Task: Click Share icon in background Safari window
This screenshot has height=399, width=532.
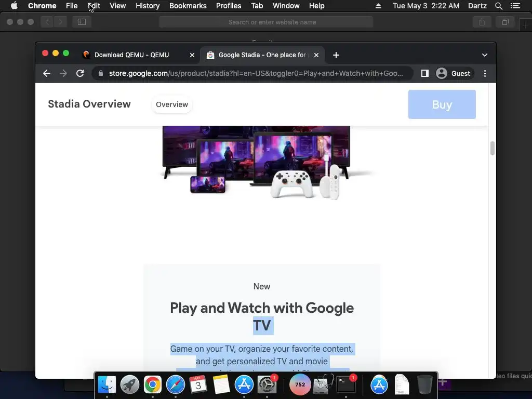Action: (482, 22)
